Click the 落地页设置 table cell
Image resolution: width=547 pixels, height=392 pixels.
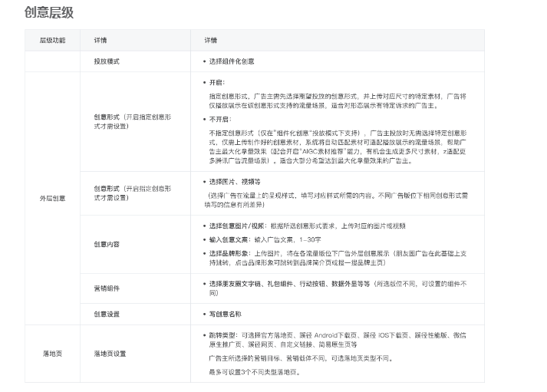[110, 354]
